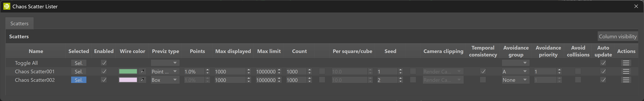Image resolution: width=644 pixels, height=101 pixels.
Task: Click the Camera clipping column header
Action: click(443, 51)
